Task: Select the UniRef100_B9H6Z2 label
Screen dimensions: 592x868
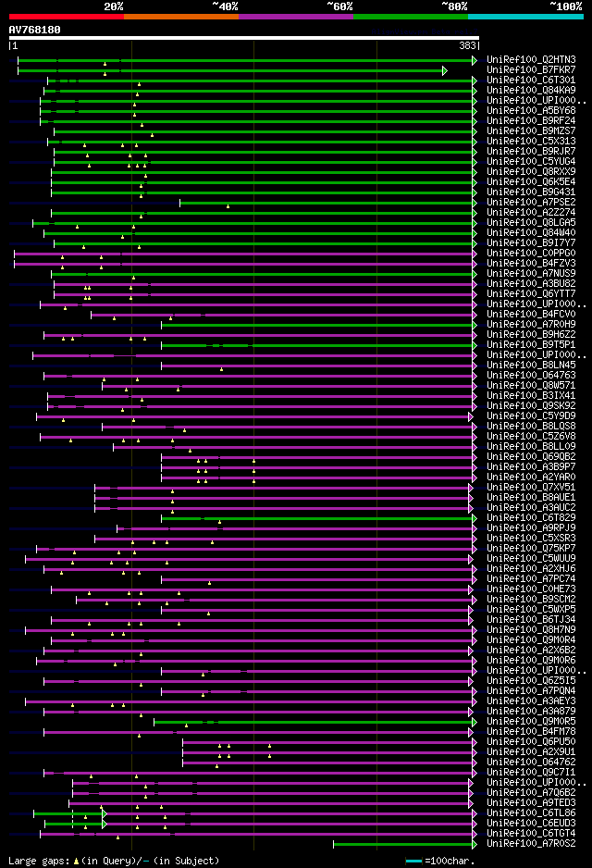Action: pos(531,335)
